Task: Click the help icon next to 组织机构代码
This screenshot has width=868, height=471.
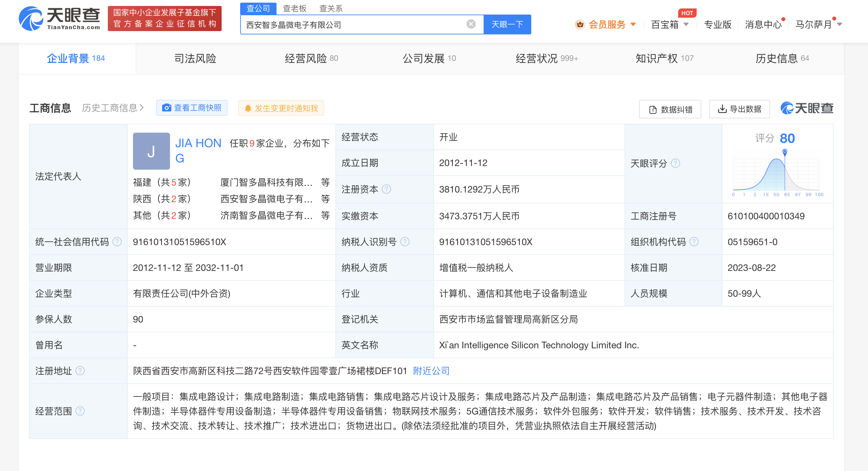Action: point(694,241)
